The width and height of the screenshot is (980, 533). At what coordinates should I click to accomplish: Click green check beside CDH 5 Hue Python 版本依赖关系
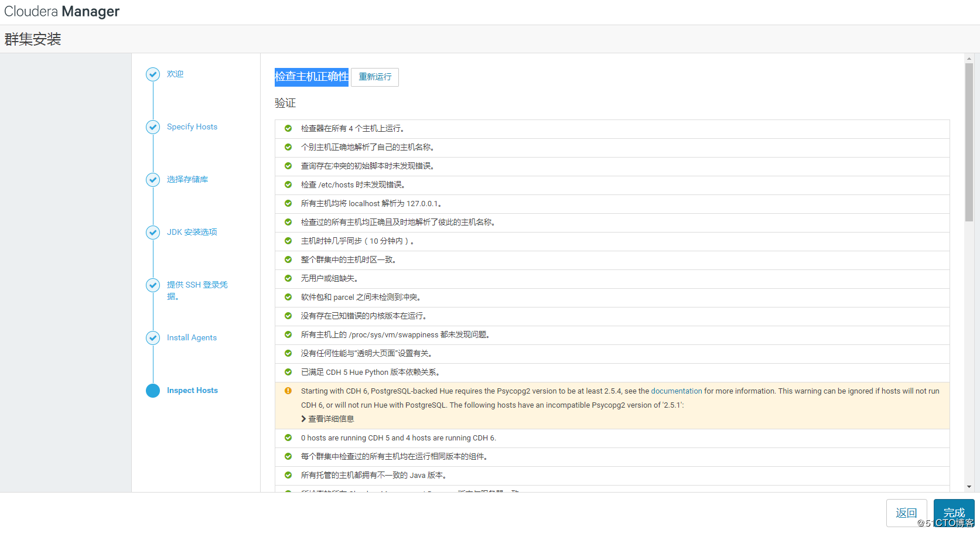[288, 372]
